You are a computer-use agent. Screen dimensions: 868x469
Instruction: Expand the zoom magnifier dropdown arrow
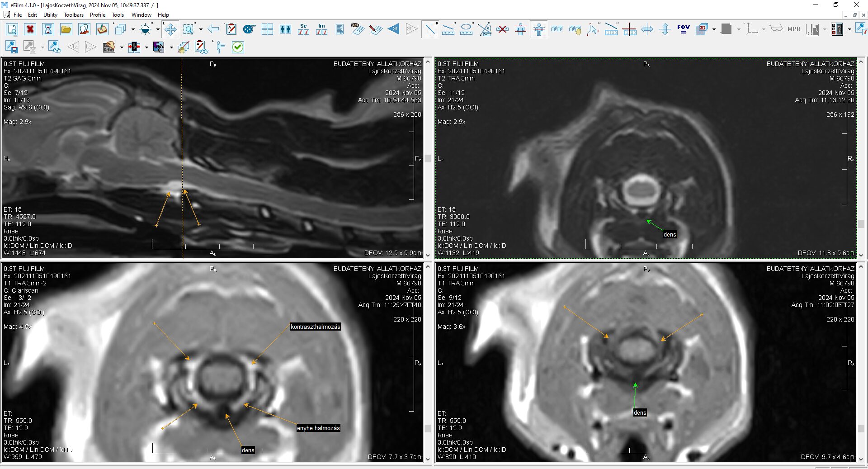pos(201,29)
